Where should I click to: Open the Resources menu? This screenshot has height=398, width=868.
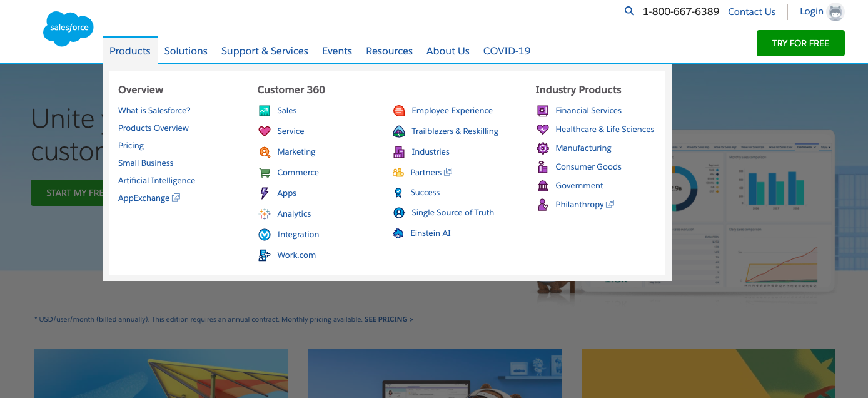click(389, 51)
